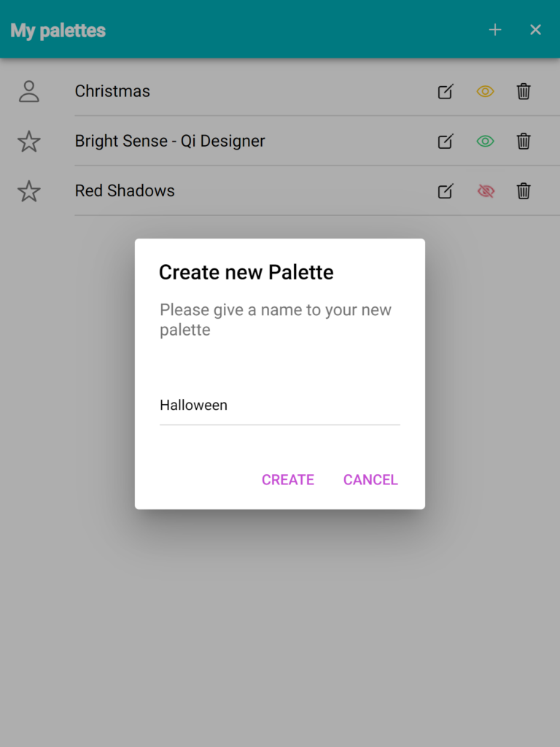Click the person icon beside Christmas
Screen dimensions: 560x747
[29, 91]
